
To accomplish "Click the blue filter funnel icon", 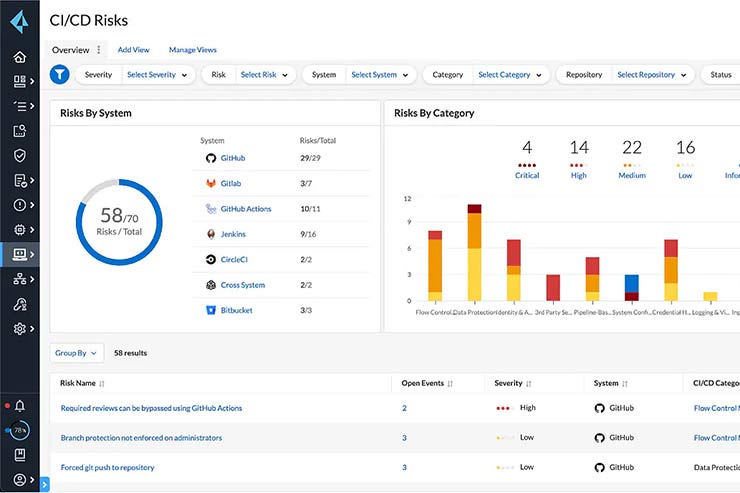I will coord(59,74).
